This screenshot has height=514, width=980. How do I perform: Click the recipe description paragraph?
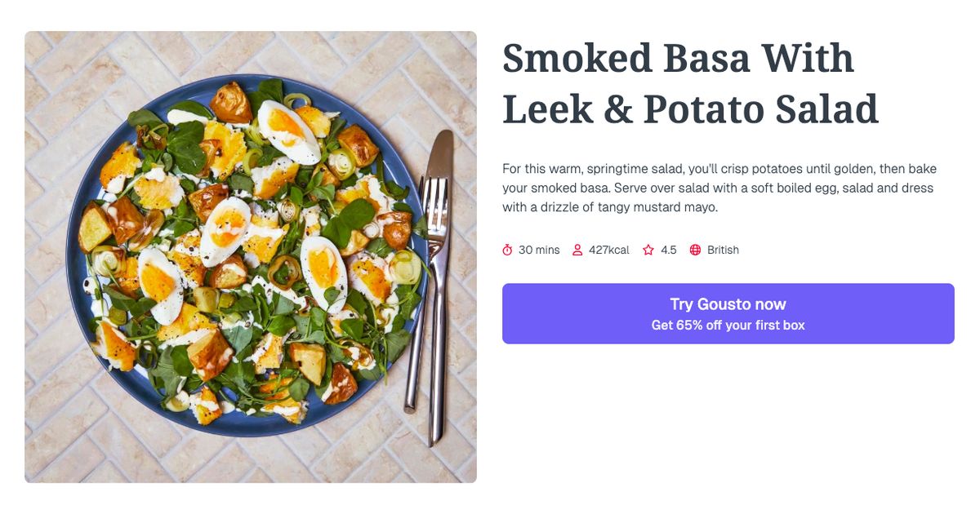pos(719,187)
